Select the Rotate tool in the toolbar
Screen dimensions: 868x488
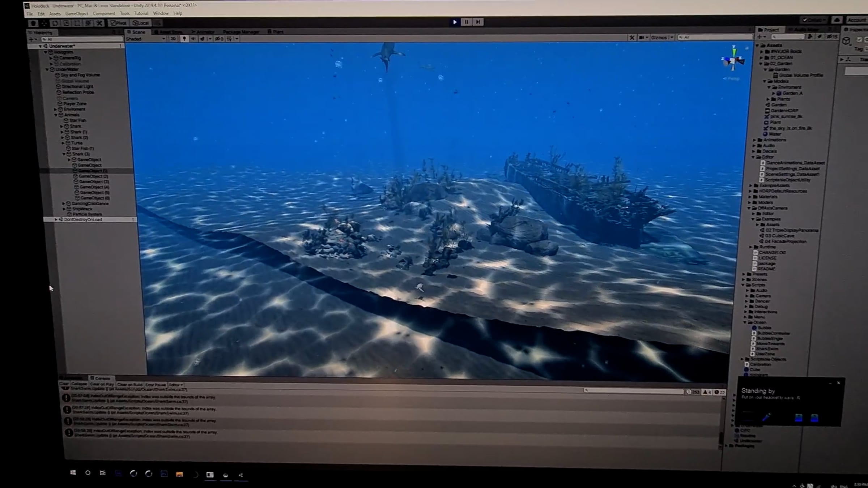(x=55, y=23)
